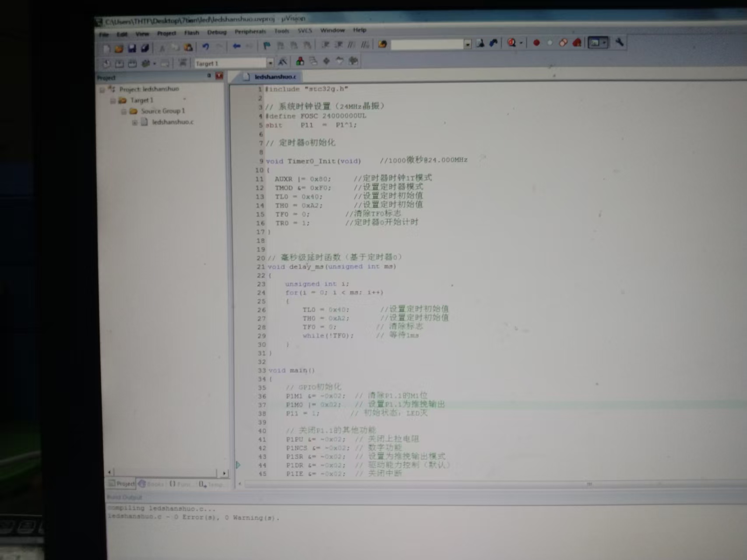Open the Help menu
The image size is (747, 560).
pos(359,30)
